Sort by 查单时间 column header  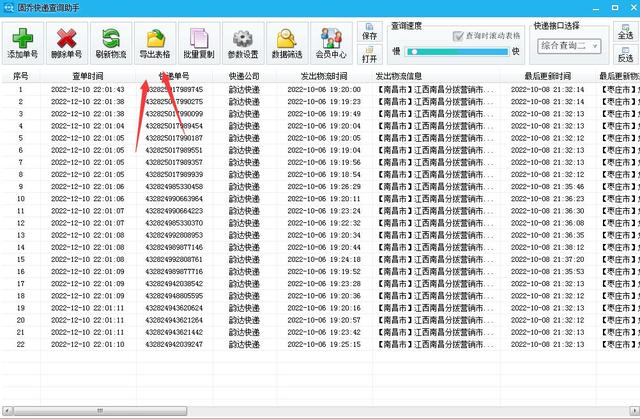tap(88, 76)
